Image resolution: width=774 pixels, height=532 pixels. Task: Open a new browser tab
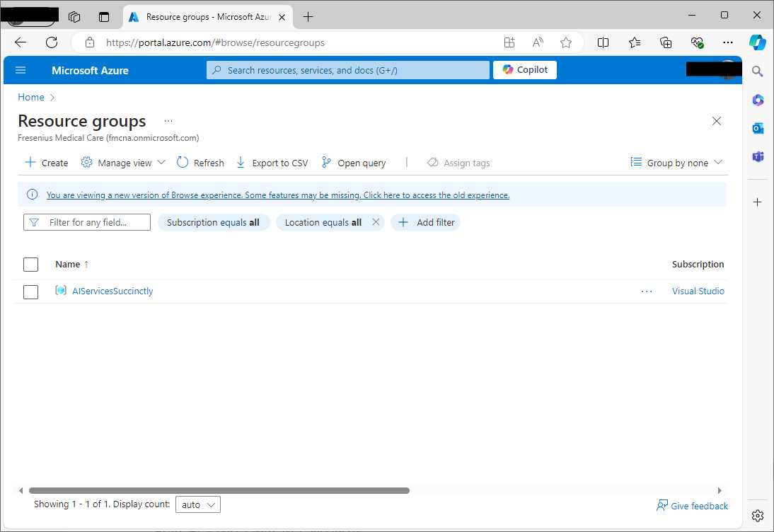click(x=308, y=17)
